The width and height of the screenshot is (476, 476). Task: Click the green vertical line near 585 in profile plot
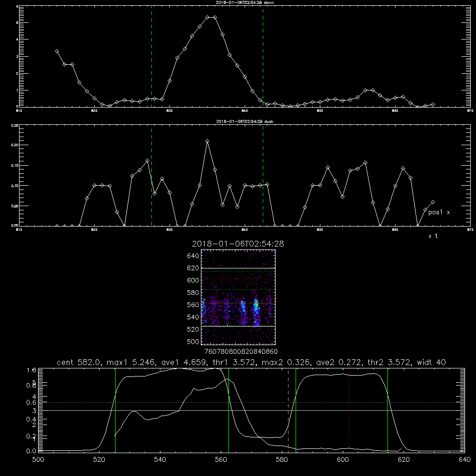pos(296,409)
